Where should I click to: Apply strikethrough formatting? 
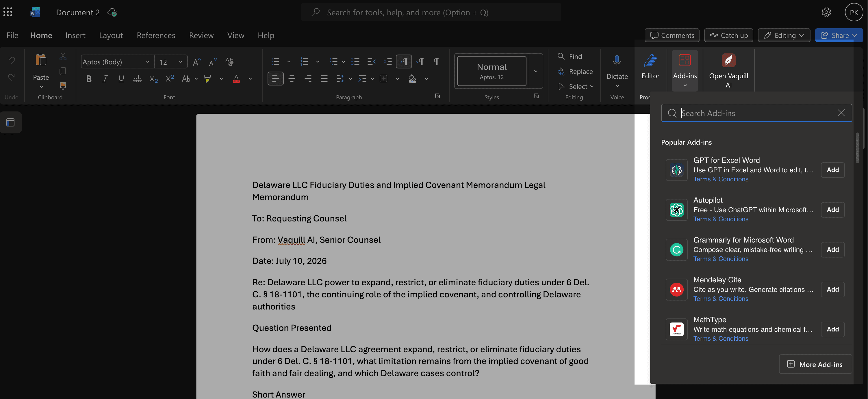click(x=137, y=79)
